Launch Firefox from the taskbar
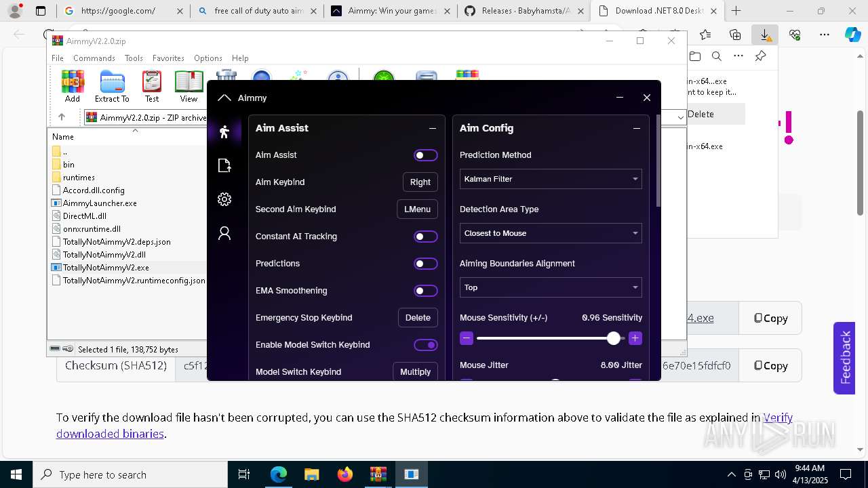The height and width of the screenshot is (488, 868). [345, 474]
